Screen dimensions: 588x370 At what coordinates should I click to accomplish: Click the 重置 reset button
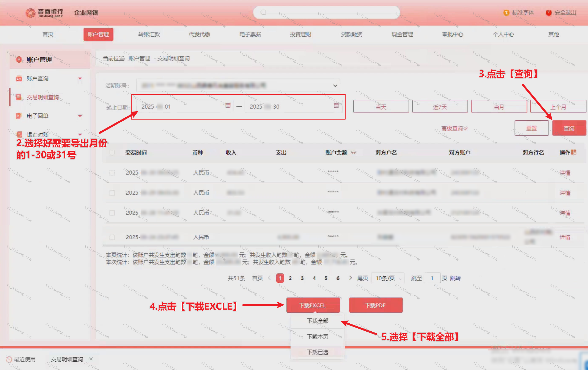tap(531, 128)
